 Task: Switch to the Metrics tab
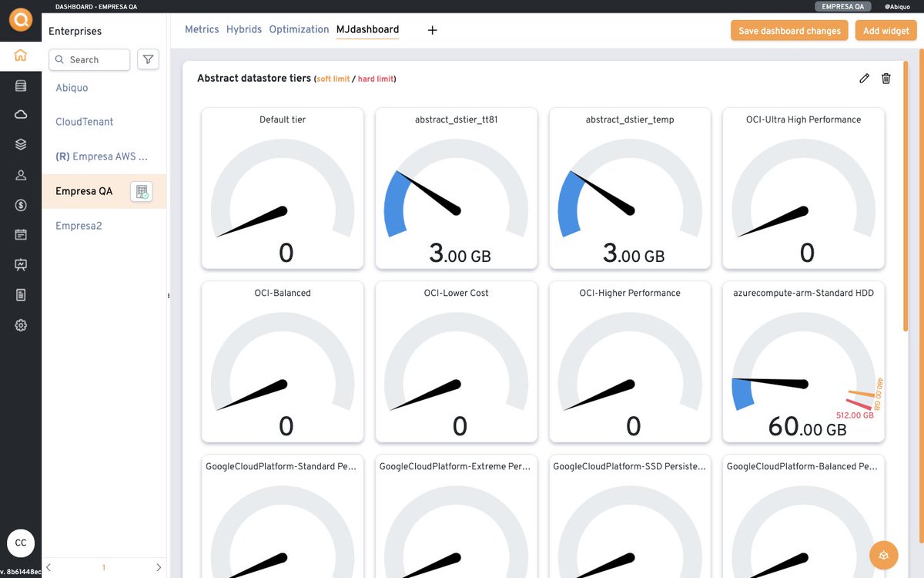pos(202,29)
